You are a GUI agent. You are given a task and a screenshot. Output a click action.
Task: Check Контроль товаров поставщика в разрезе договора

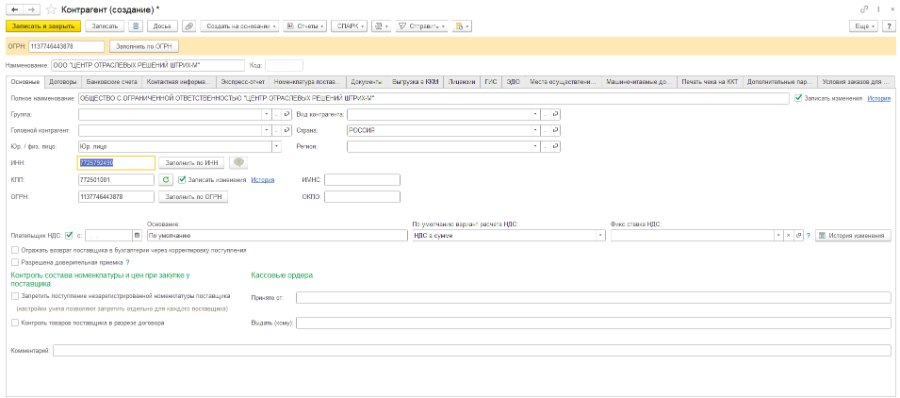coord(15,323)
